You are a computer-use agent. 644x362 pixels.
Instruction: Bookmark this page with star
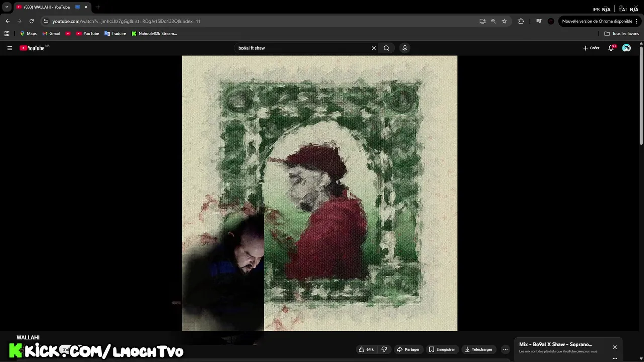coord(504,21)
